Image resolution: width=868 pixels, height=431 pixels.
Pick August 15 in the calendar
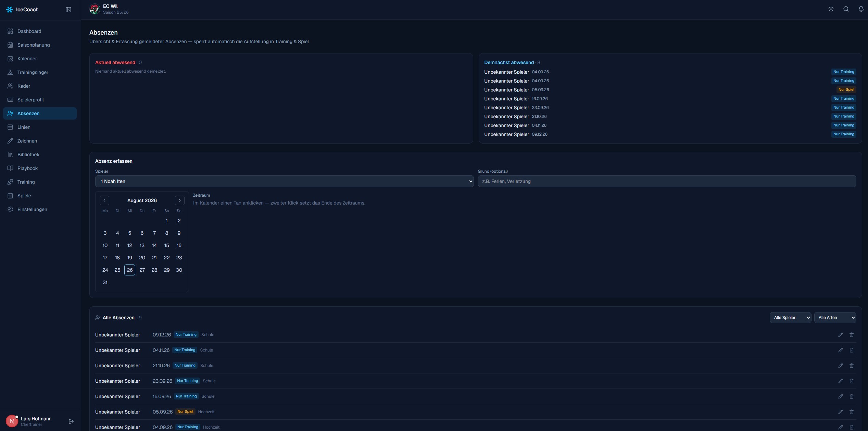tap(167, 245)
